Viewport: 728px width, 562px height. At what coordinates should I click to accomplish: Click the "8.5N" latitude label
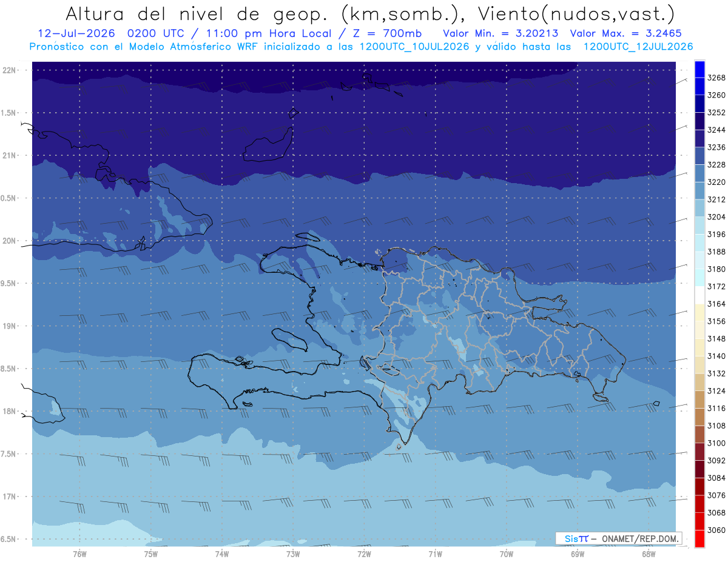[8, 369]
